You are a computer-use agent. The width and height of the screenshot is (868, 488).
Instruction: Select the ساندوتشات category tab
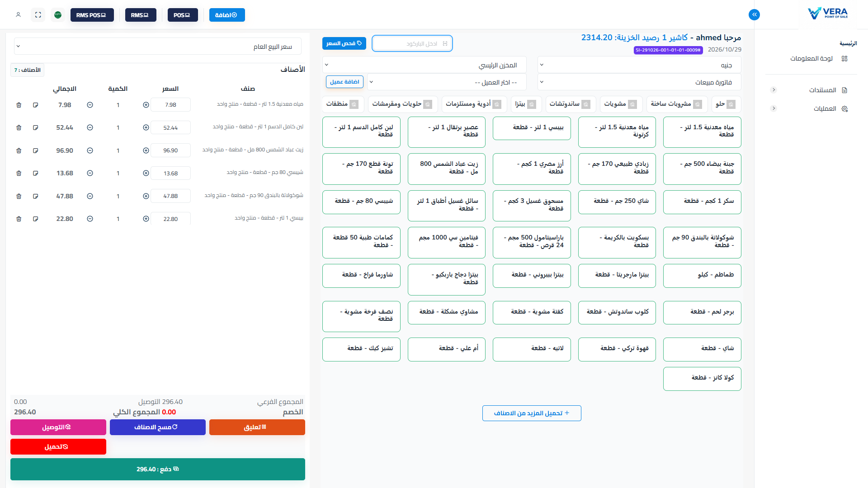[571, 104]
